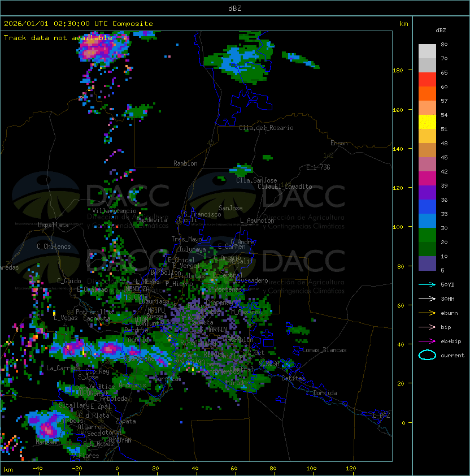Click the Uspallata map label

tap(53, 225)
